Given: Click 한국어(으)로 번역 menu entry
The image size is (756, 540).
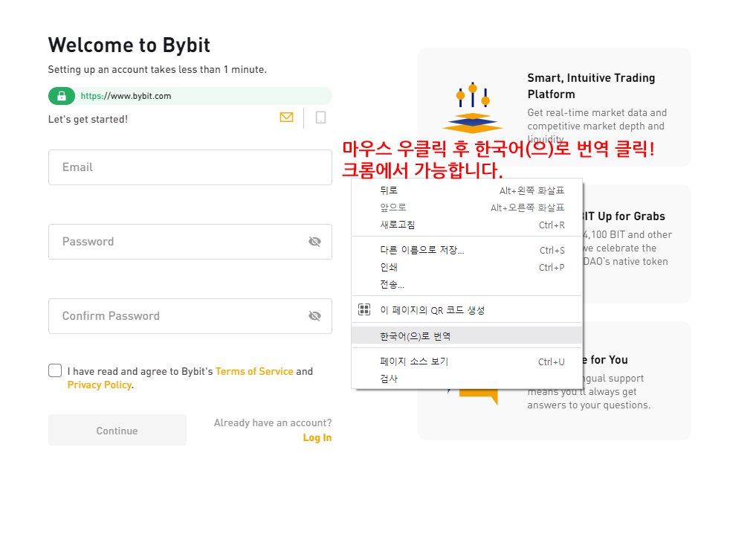Looking at the screenshot, I should click(467, 336).
